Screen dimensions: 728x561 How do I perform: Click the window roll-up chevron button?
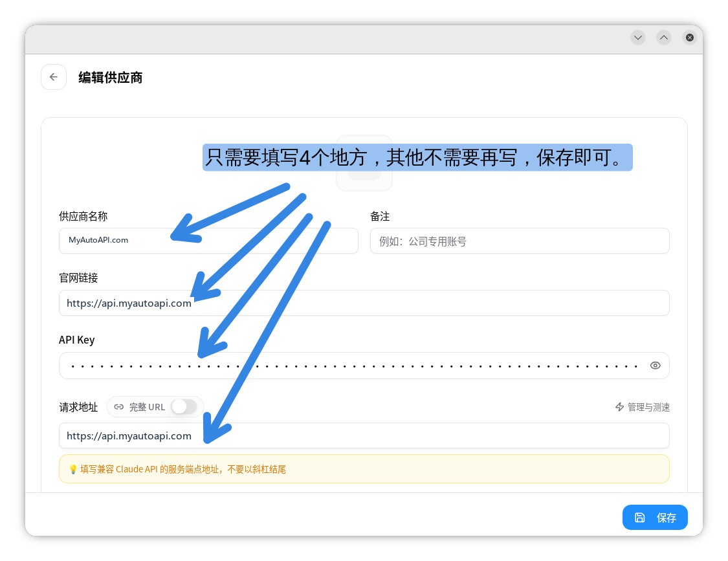(664, 38)
